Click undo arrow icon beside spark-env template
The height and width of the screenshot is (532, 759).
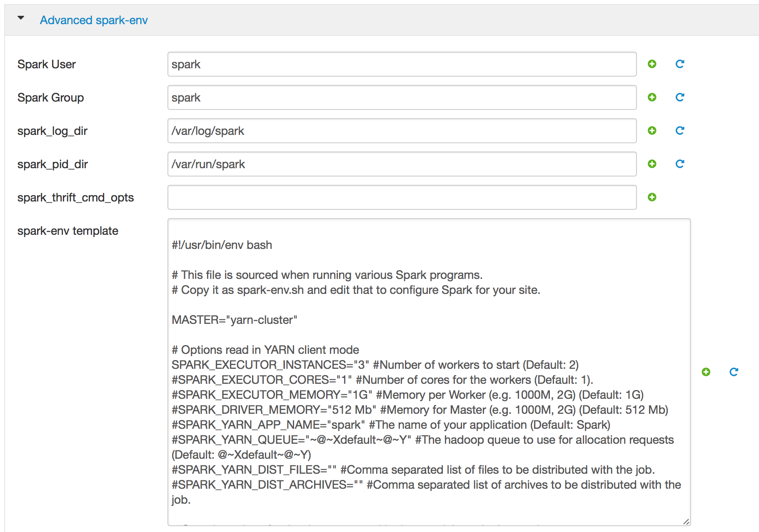(x=734, y=372)
